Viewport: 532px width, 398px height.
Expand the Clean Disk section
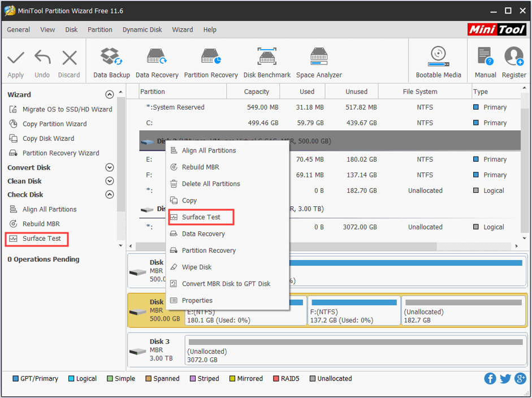[x=109, y=181]
